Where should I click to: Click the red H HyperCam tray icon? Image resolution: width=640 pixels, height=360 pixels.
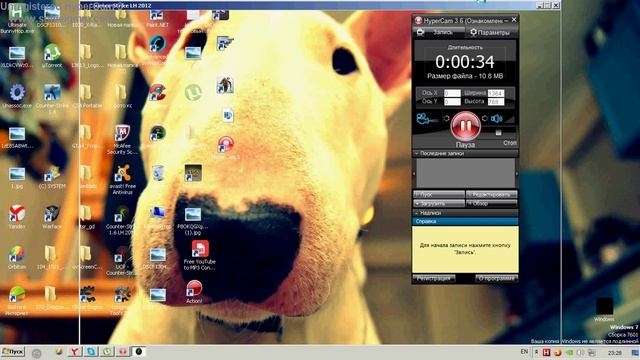coord(547,352)
